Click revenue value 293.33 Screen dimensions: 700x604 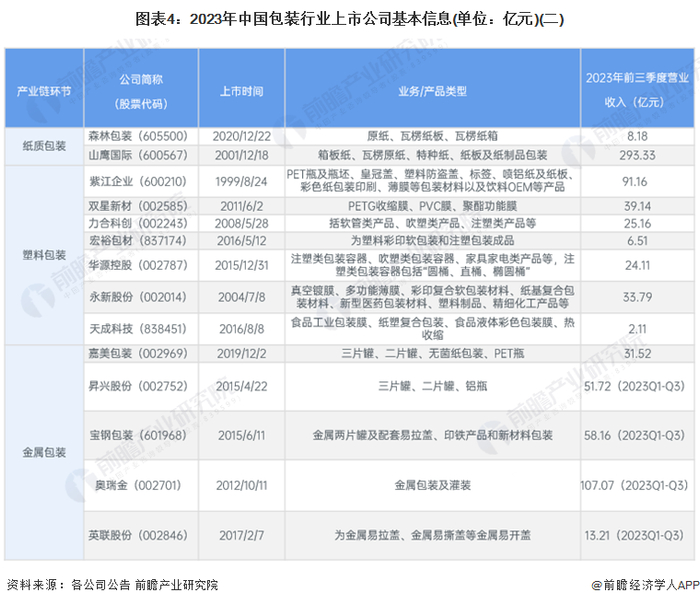(637, 155)
